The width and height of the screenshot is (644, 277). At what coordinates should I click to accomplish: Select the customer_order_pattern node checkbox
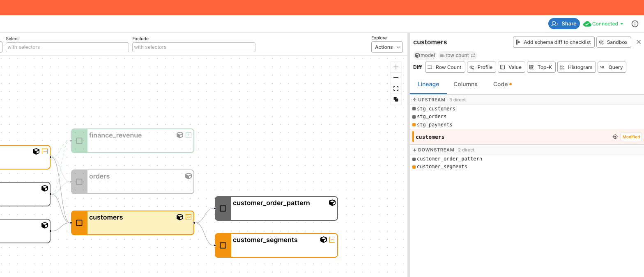[x=223, y=208]
